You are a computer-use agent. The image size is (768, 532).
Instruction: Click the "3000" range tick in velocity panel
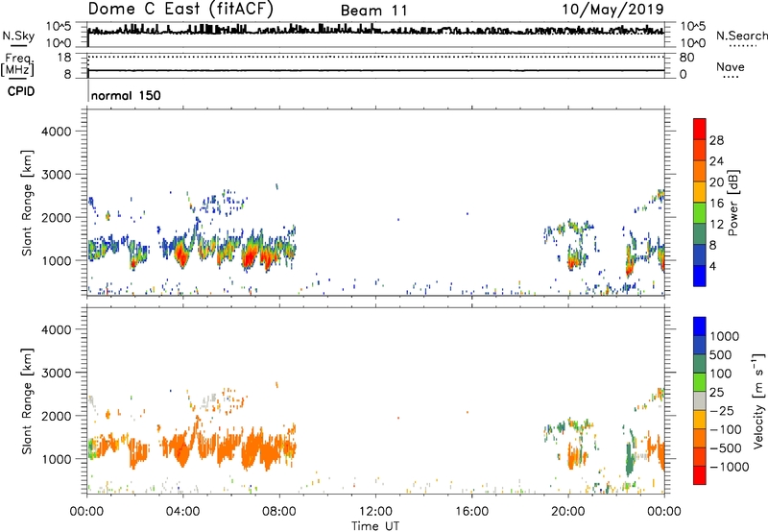click(x=57, y=373)
